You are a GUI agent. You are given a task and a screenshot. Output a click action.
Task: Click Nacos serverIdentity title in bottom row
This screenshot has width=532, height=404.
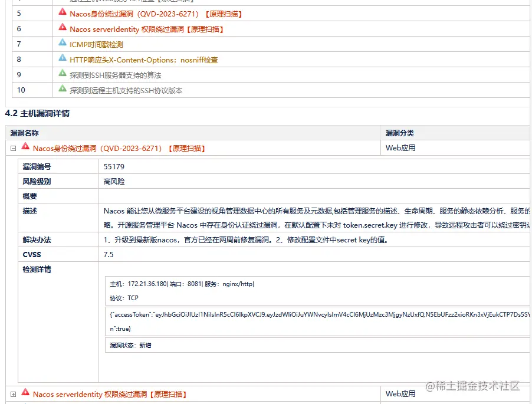pos(110,395)
